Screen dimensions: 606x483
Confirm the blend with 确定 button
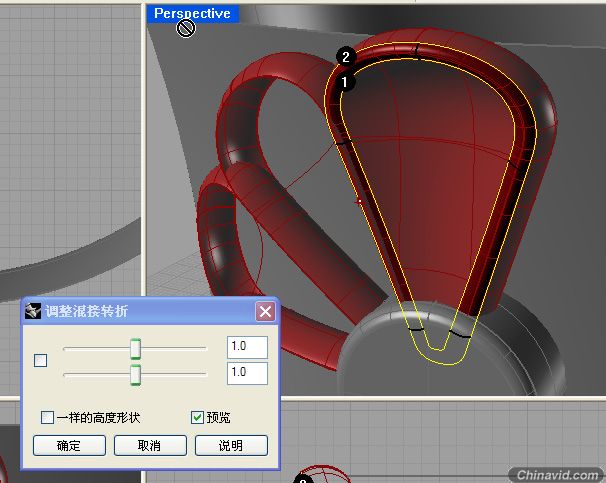point(69,446)
